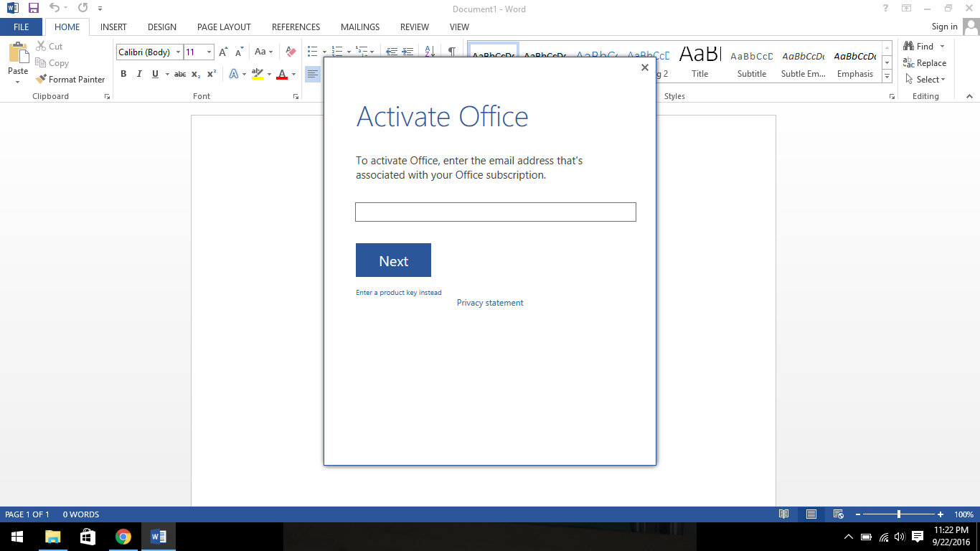Collapse the ribbon

pos(970,96)
